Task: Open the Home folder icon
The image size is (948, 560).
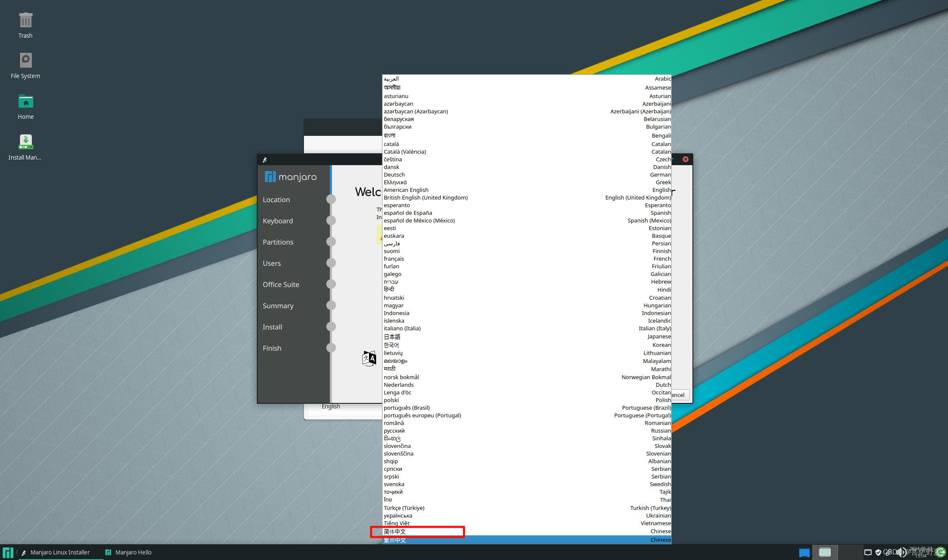Action: 25,102
